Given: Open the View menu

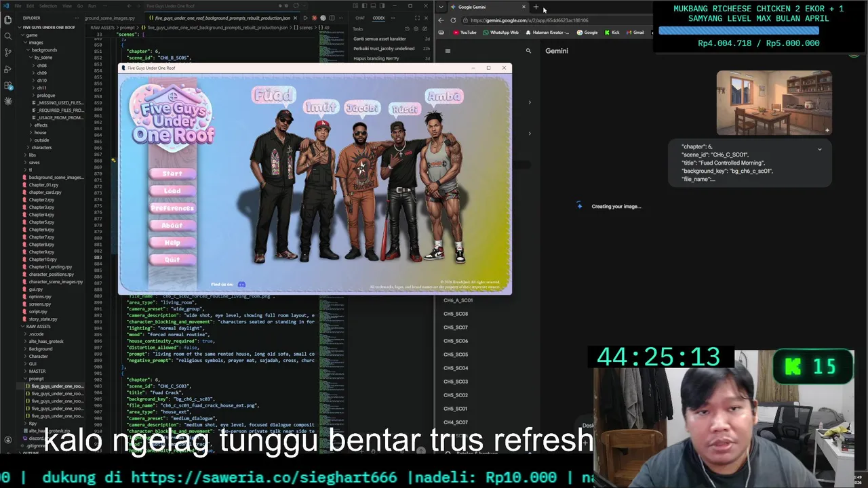Looking at the screenshot, I should [66, 5].
